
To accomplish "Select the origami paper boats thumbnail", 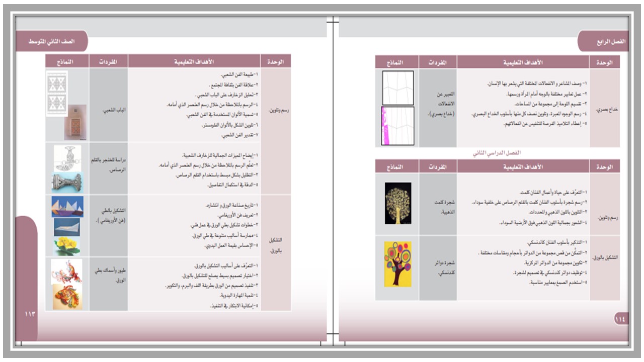I will 67,207.
